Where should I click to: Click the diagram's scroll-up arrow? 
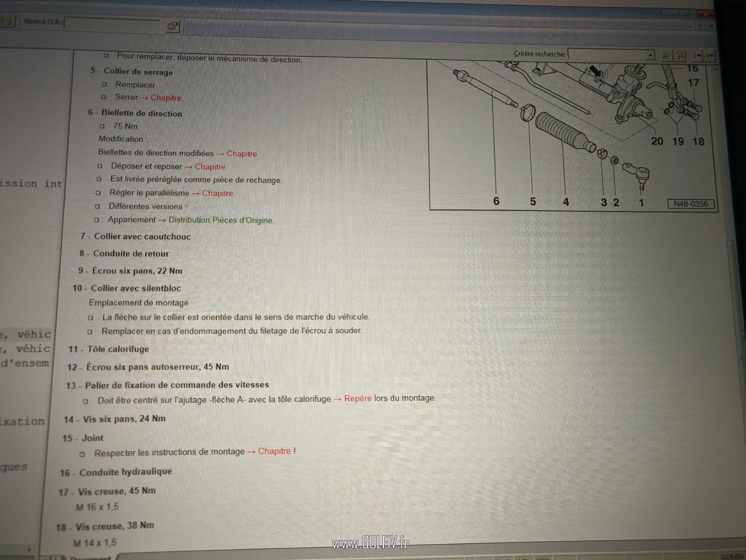tap(715, 69)
